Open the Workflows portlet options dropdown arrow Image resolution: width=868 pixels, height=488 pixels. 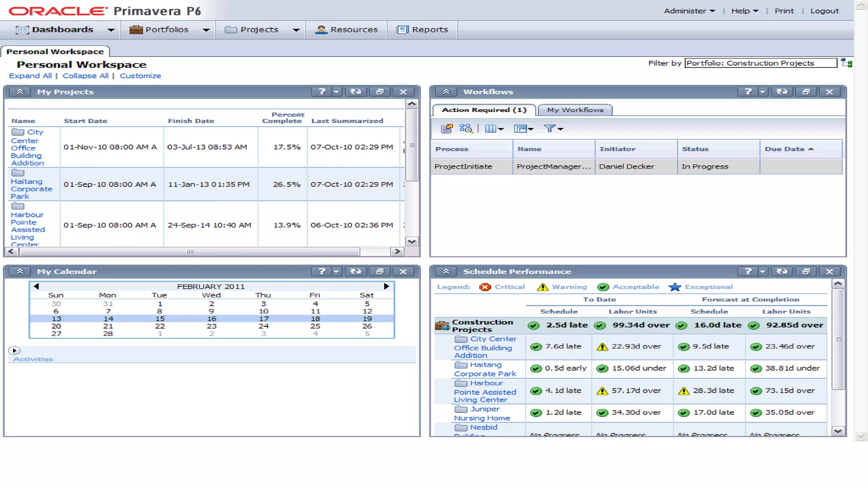763,91
